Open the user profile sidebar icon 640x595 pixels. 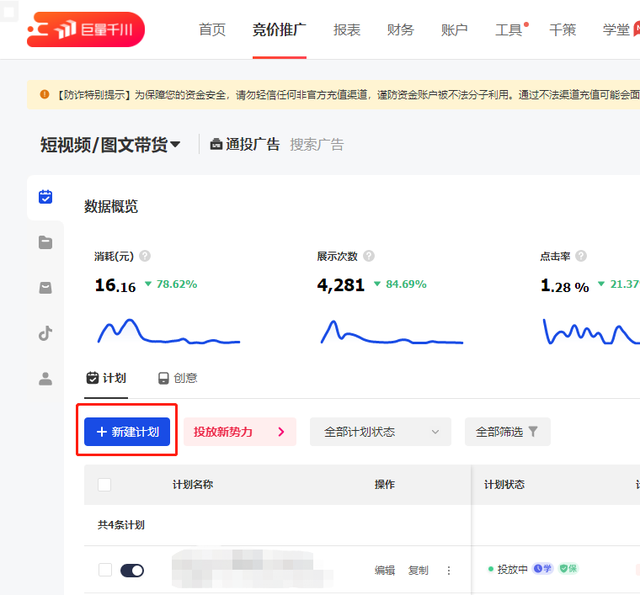point(45,379)
